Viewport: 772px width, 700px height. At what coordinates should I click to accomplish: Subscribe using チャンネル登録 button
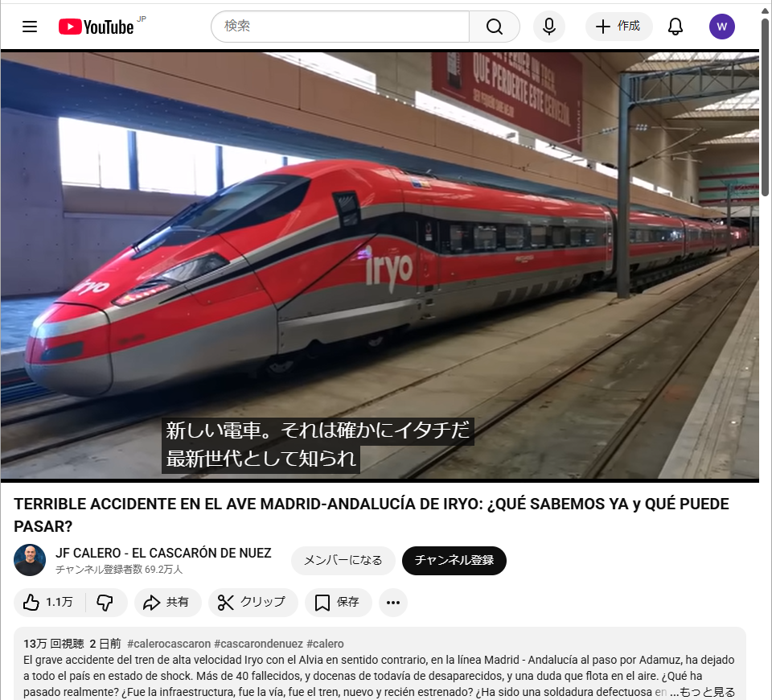pos(454,560)
